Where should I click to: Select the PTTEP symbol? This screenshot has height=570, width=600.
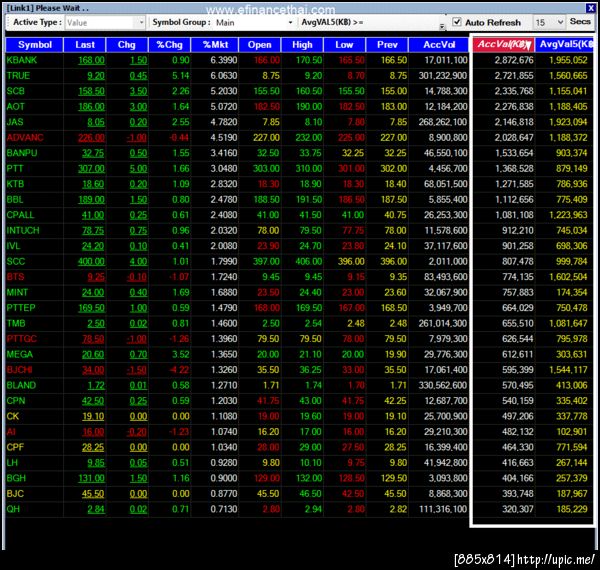pos(21,308)
